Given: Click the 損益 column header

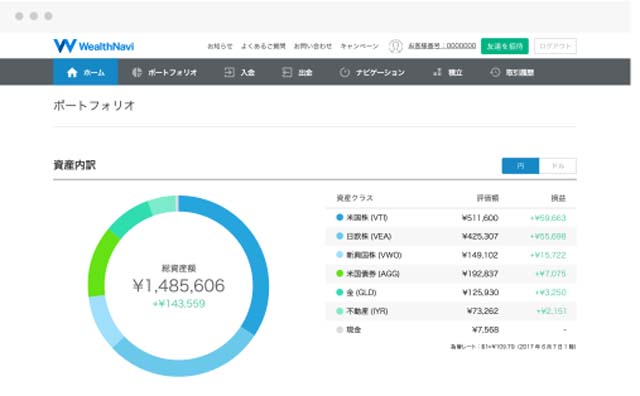Looking at the screenshot, I should click(558, 198).
